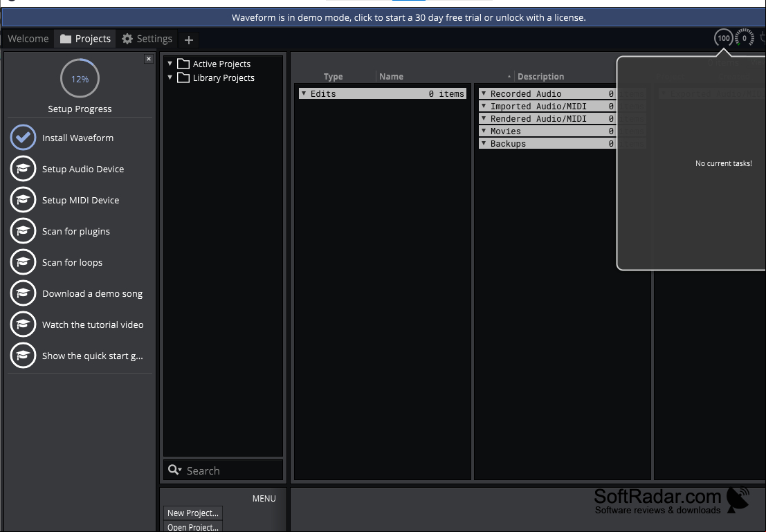Image resolution: width=766 pixels, height=532 pixels.
Task: Click the 'Movies' row label
Action: coord(506,131)
